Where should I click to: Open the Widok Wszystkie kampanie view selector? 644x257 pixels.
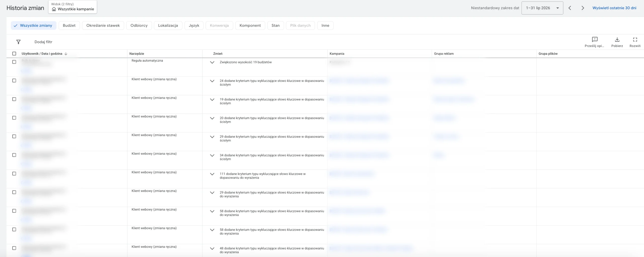point(73,7)
